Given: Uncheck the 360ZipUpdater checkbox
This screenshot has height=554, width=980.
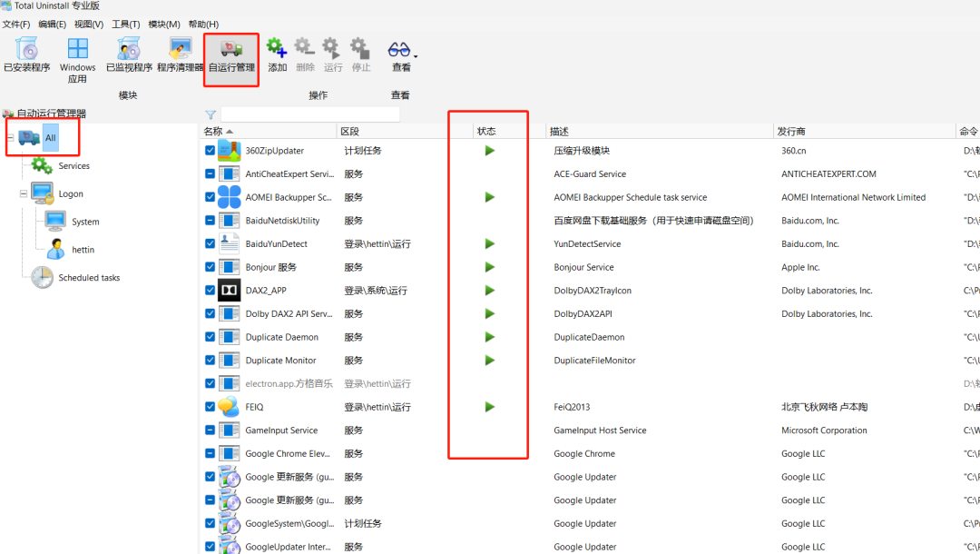Looking at the screenshot, I should (210, 151).
